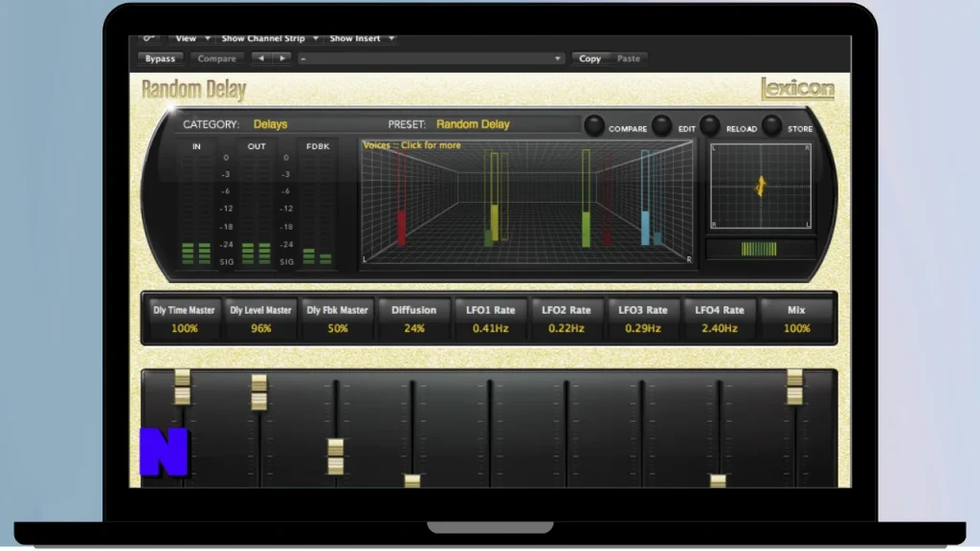Click the grayed Compare button in the plugin header

[217, 58]
